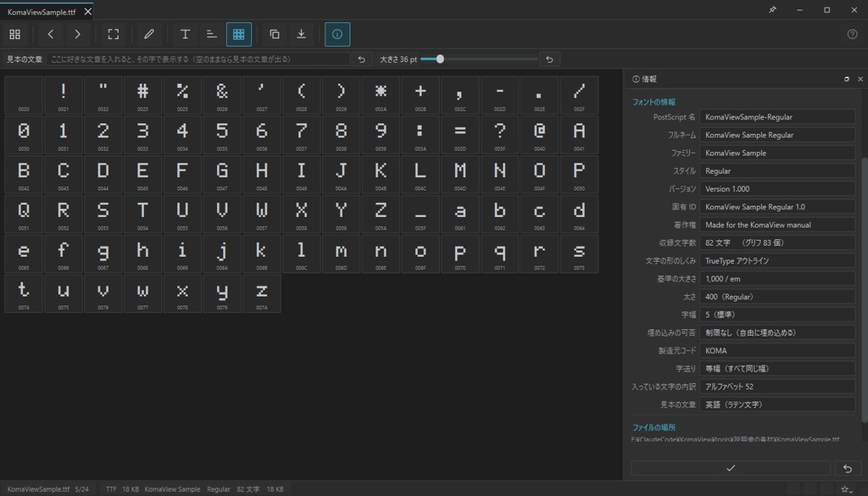The height and width of the screenshot is (496, 868).
Task: Select the uppercase A glyph 0041
Action: (x=579, y=135)
